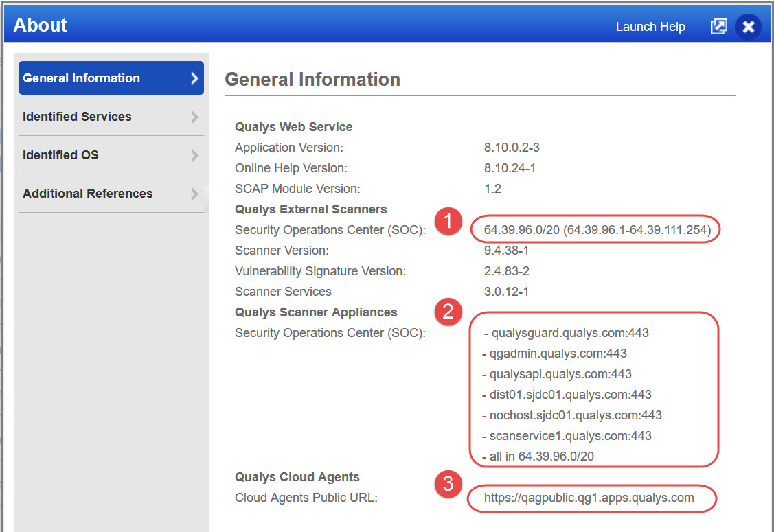The image size is (774, 532).
Task: Select the red callout marker numbered 2
Action: [x=448, y=312]
